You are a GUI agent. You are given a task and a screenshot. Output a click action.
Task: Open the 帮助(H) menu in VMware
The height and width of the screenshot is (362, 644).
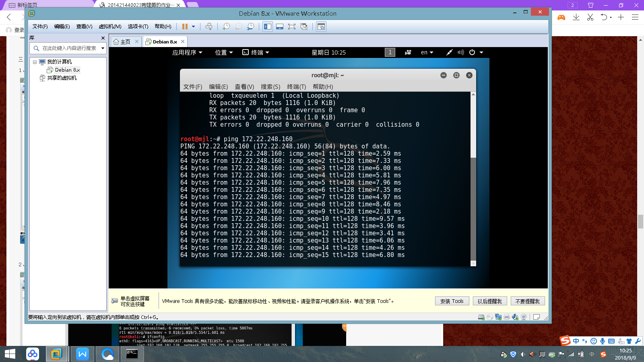coord(163,27)
